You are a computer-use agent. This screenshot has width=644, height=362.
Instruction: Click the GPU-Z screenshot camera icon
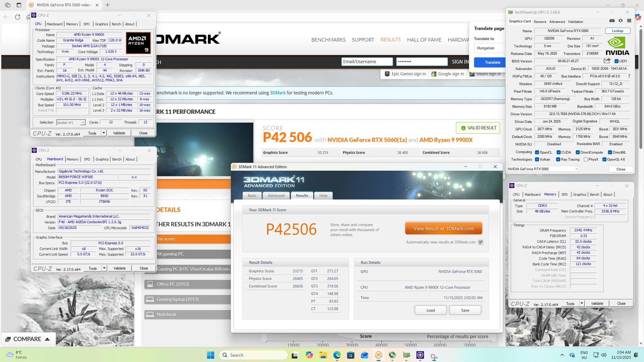click(612, 21)
